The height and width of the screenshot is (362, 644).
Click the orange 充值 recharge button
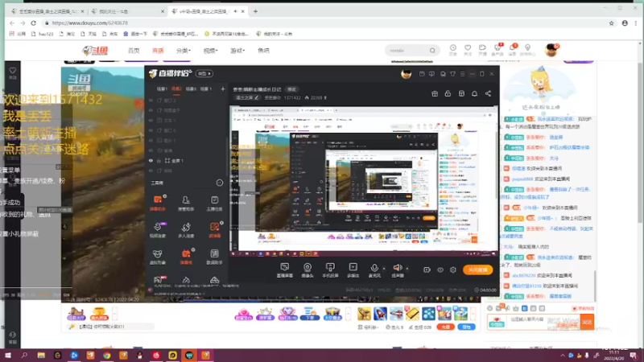tap(446, 327)
